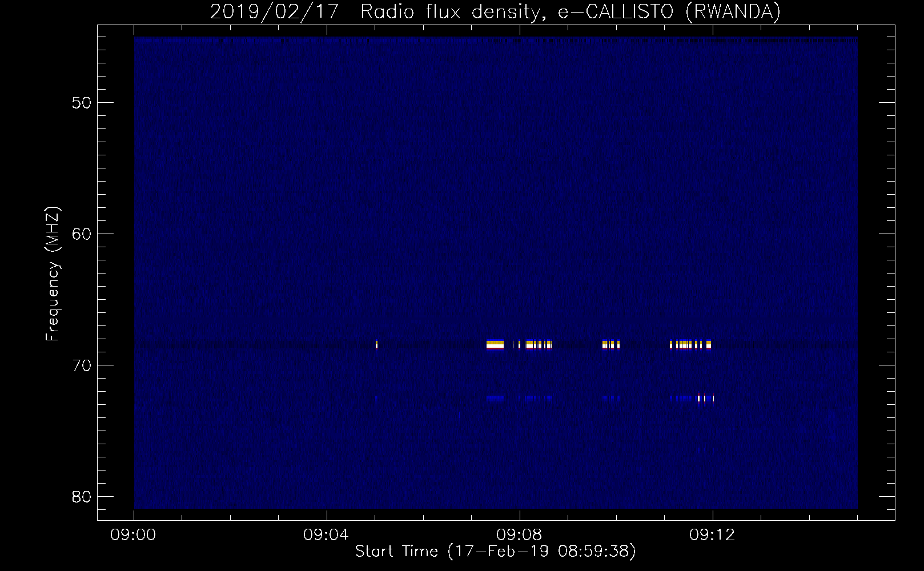Click the 'Frequency (MHZ)' axis label
Screen dimensions: 924x571
click(x=53, y=274)
